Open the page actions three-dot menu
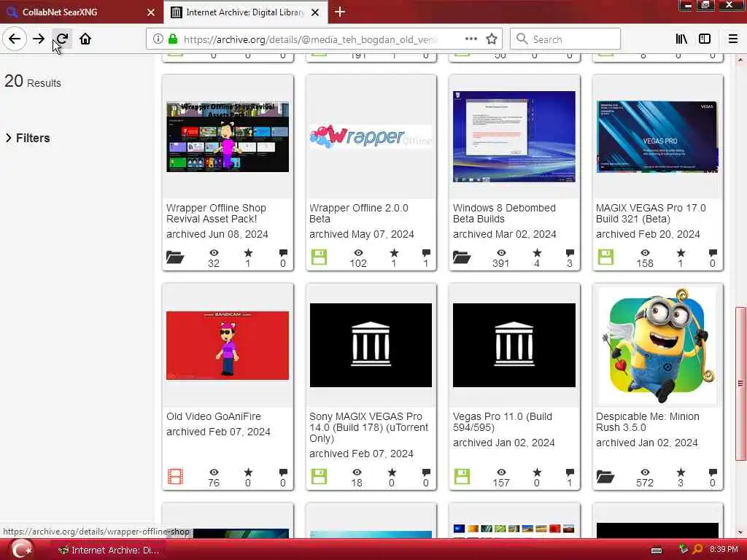Image resolution: width=747 pixels, height=560 pixels. tap(471, 39)
